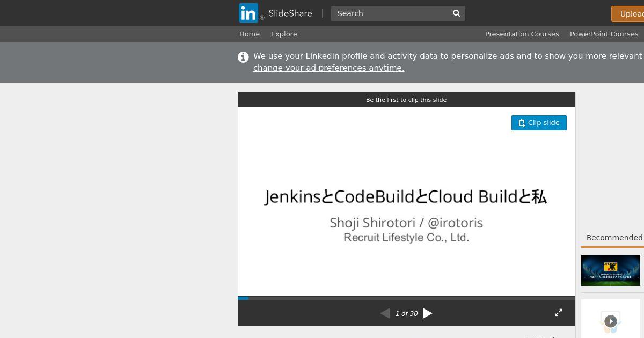Select the Recommended heading
This screenshot has height=338, width=644.
click(614, 238)
